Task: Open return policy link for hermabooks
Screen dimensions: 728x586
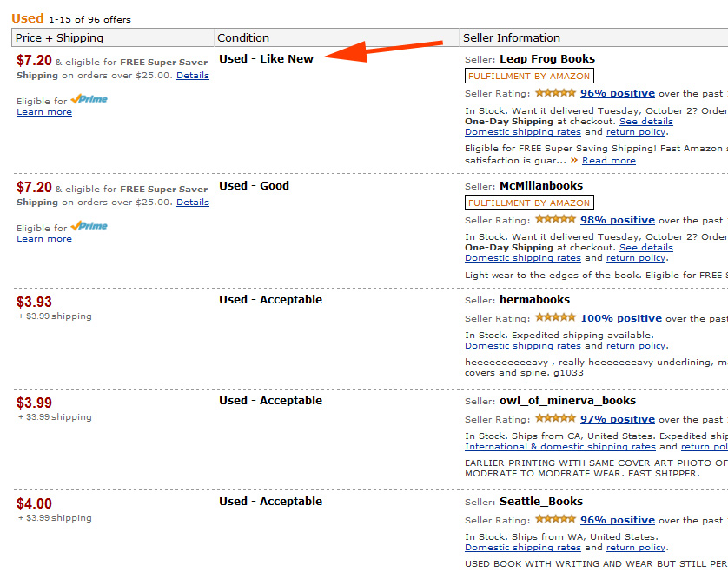Action: 636,346
